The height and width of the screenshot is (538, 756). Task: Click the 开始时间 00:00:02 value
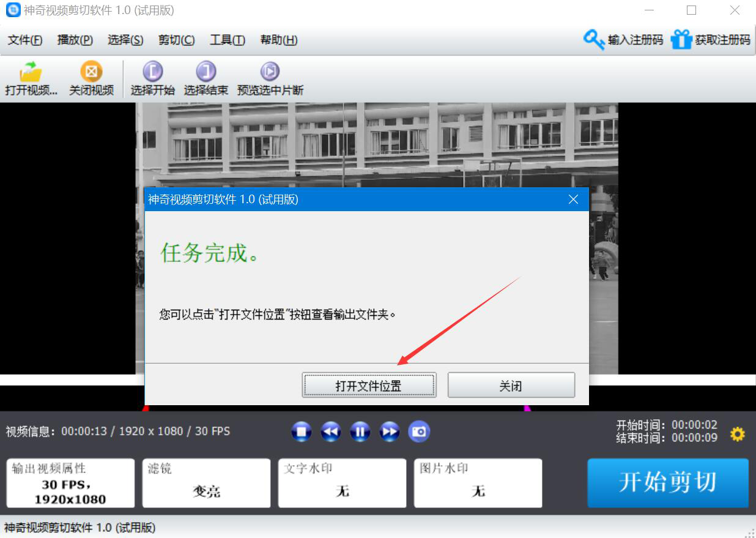(694, 425)
